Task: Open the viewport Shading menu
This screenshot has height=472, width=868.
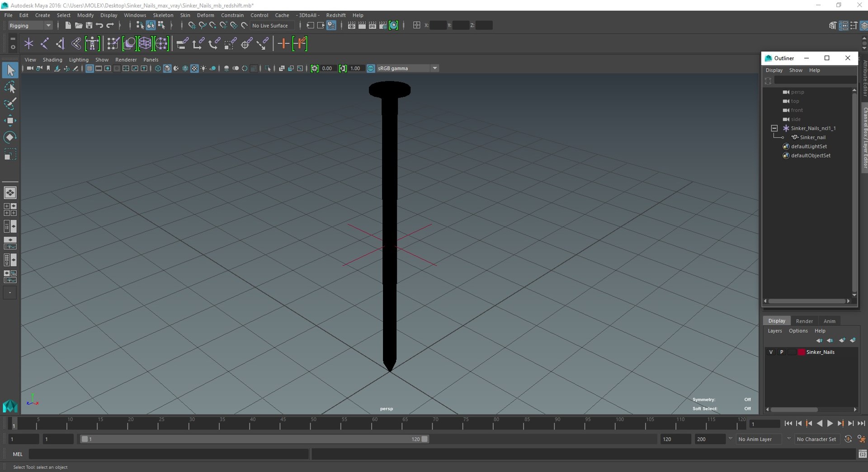Action: point(52,60)
